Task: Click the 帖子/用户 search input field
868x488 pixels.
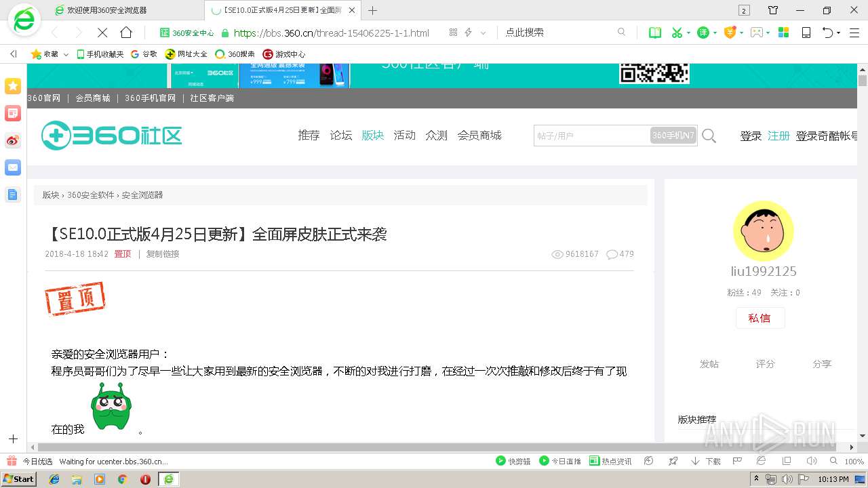Action: 591,136
